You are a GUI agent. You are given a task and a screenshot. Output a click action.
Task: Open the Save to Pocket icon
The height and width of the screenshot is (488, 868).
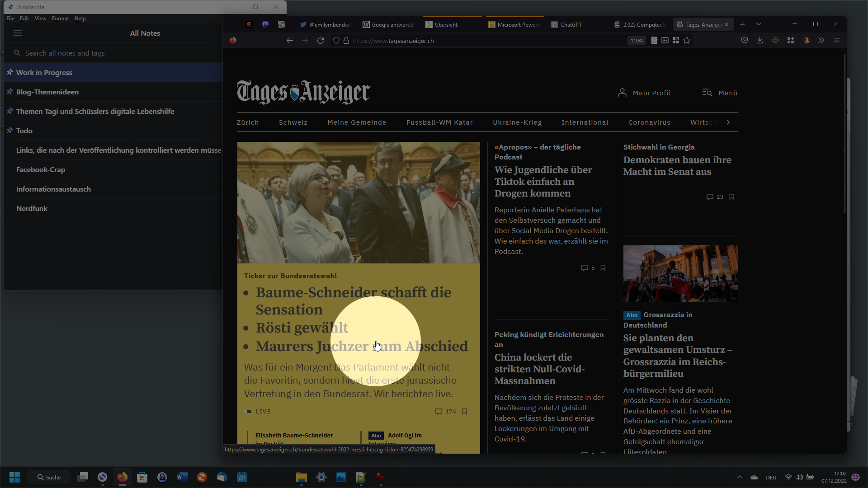point(745,41)
